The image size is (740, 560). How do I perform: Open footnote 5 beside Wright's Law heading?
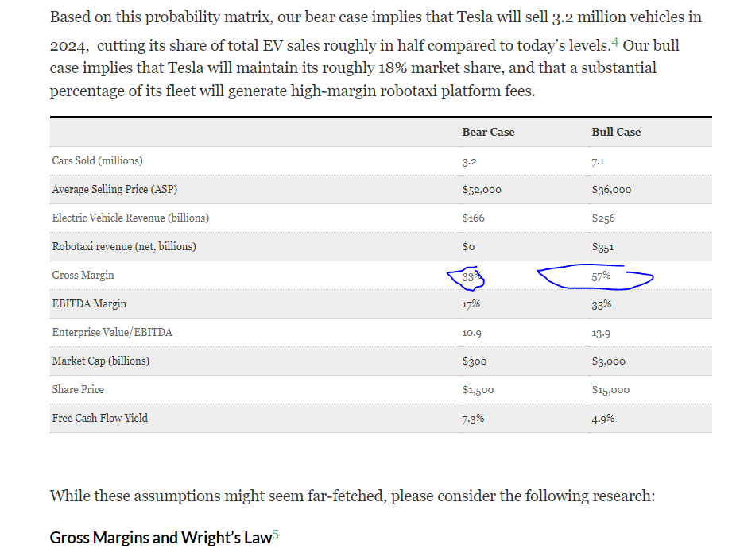(275, 534)
